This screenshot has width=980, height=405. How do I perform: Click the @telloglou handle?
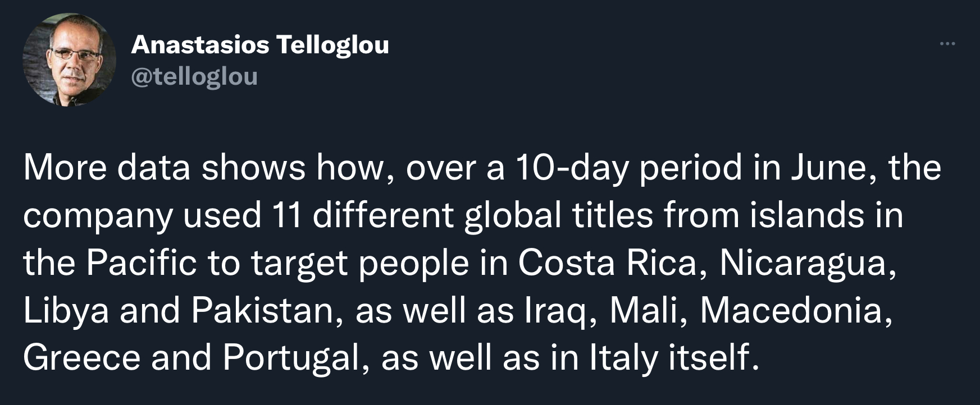click(194, 76)
